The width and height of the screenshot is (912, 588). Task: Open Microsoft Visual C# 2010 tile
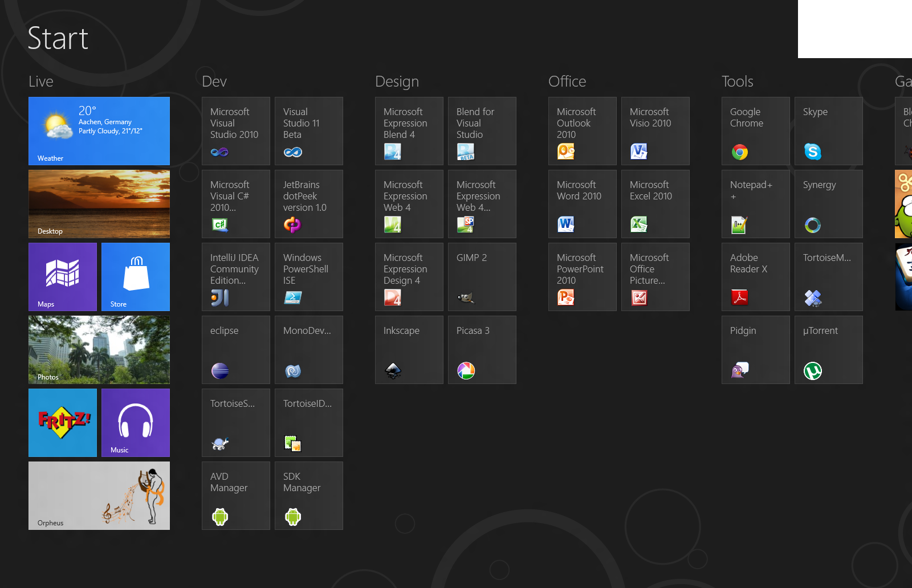point(236,204)
